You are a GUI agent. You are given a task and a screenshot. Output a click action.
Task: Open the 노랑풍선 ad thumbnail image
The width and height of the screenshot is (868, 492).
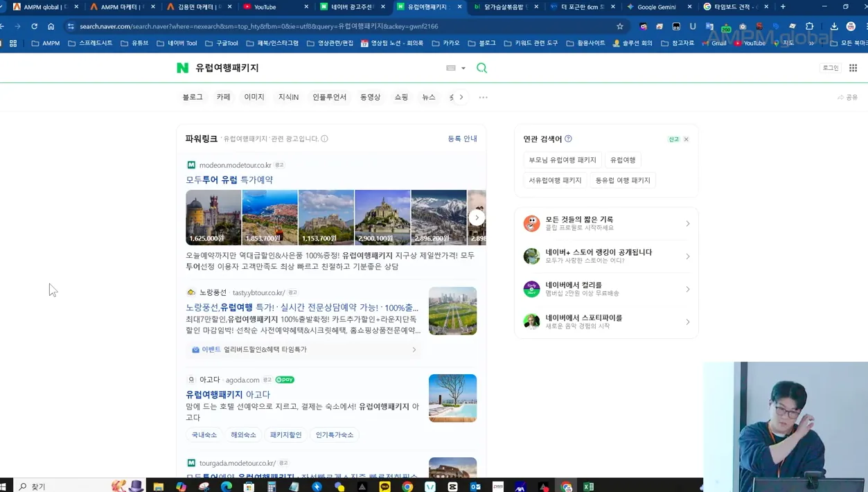(x=452, y=311)
